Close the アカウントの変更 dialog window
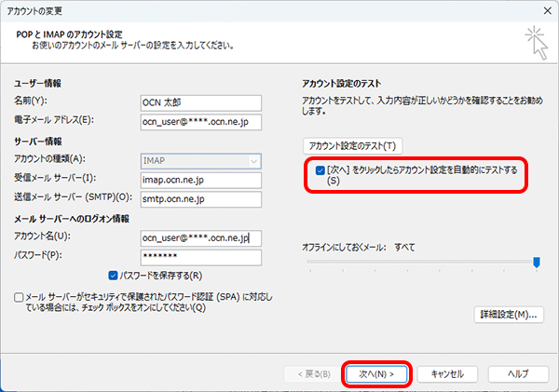The width and height of the screenshot is (559, 392). tap(543, 9)
